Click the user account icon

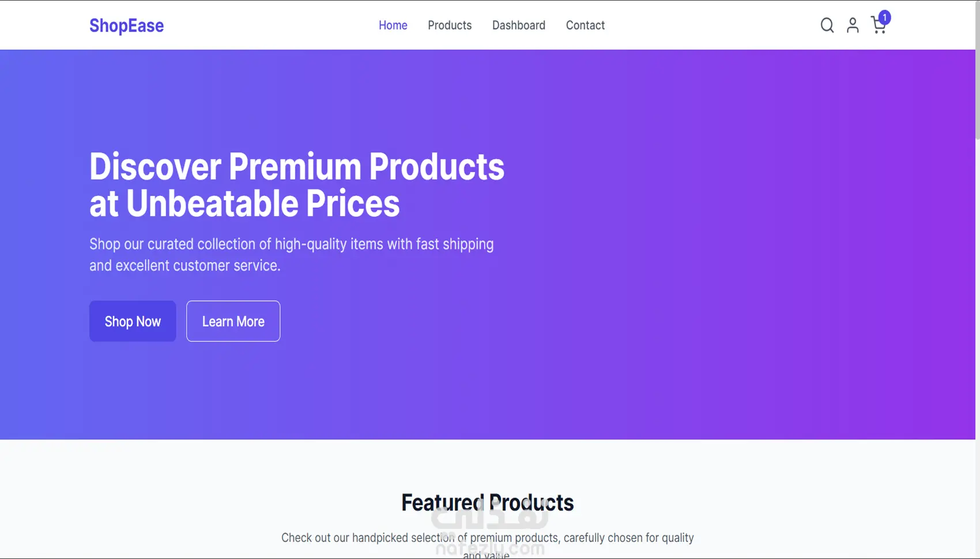pyautogui.click(x=853, y=25)
